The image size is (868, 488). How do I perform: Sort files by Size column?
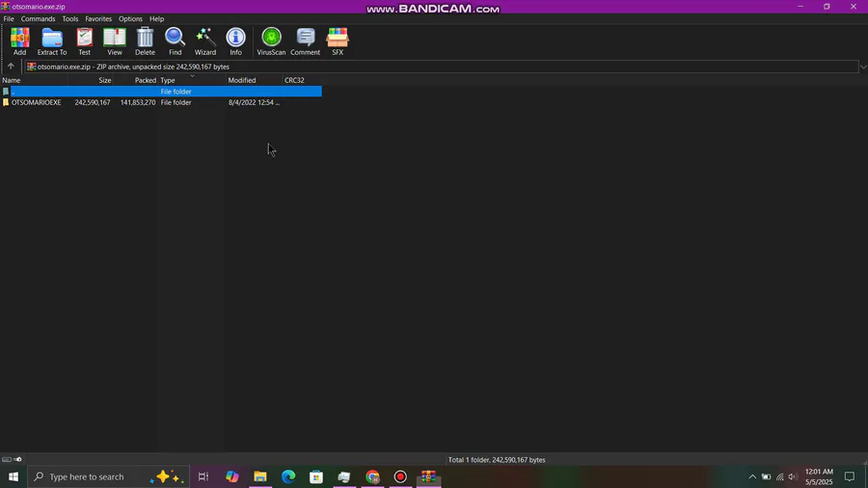point(91,80)
